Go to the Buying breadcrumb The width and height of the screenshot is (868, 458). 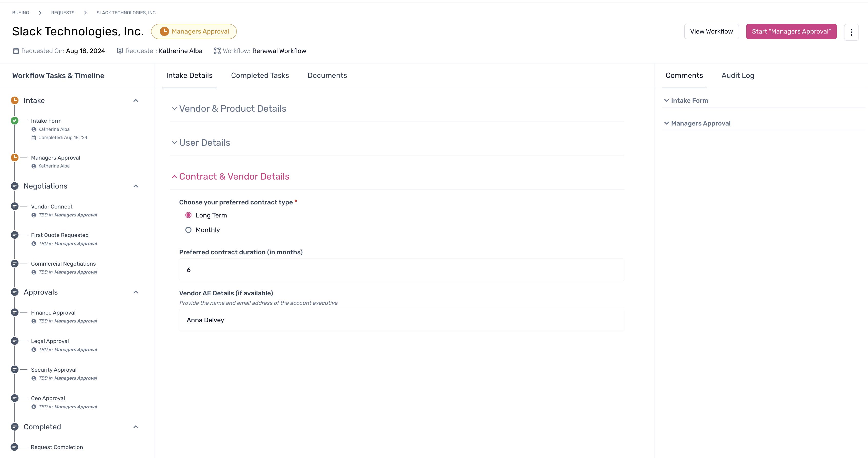pyautogui.click(x=20, y=13)
